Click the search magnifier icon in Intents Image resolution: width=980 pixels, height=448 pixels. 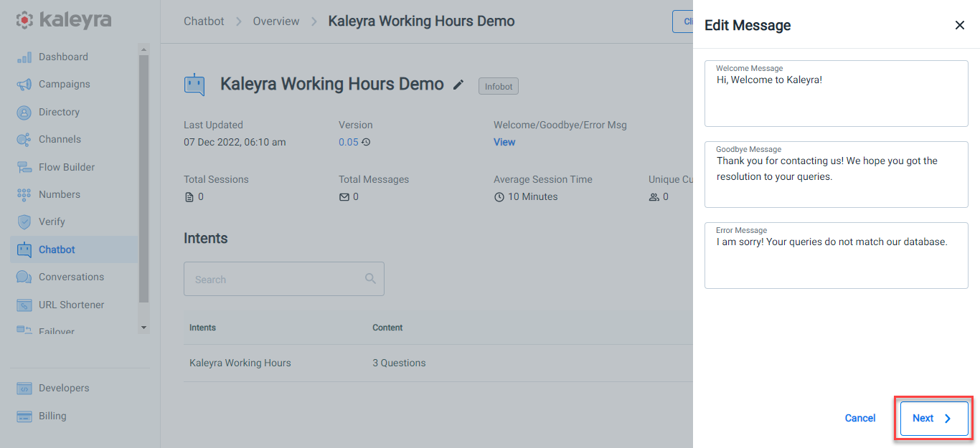pos(370,279)
